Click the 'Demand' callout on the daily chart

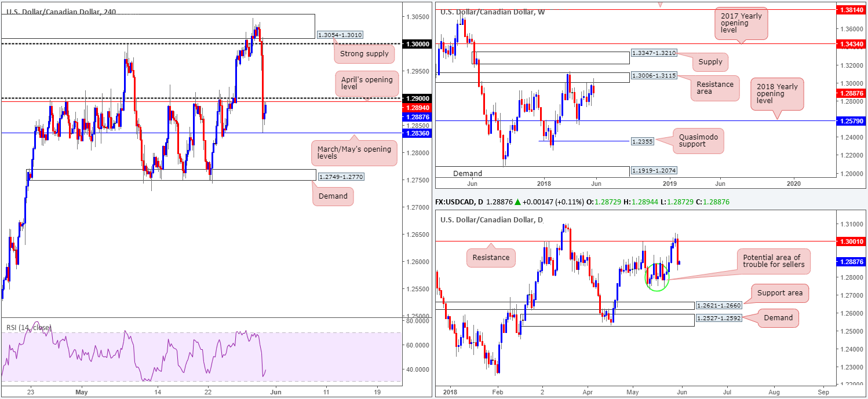click(778, 317)
